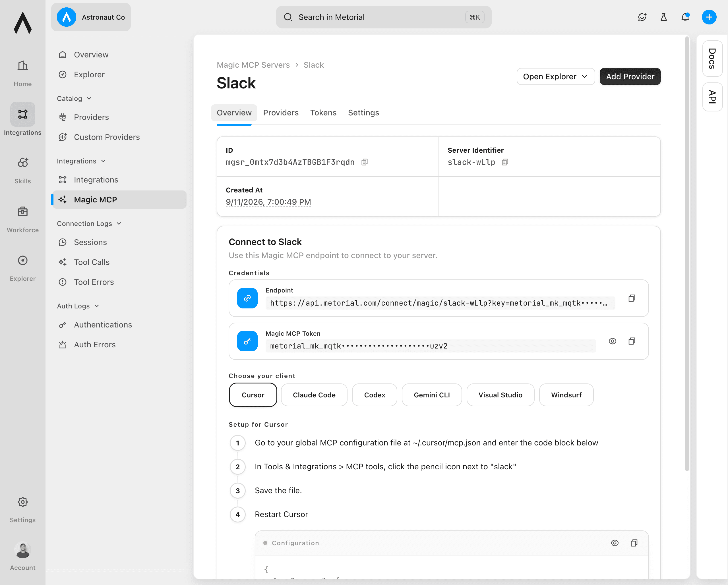
Task: Click the Add Provider button
Action: 630,77
